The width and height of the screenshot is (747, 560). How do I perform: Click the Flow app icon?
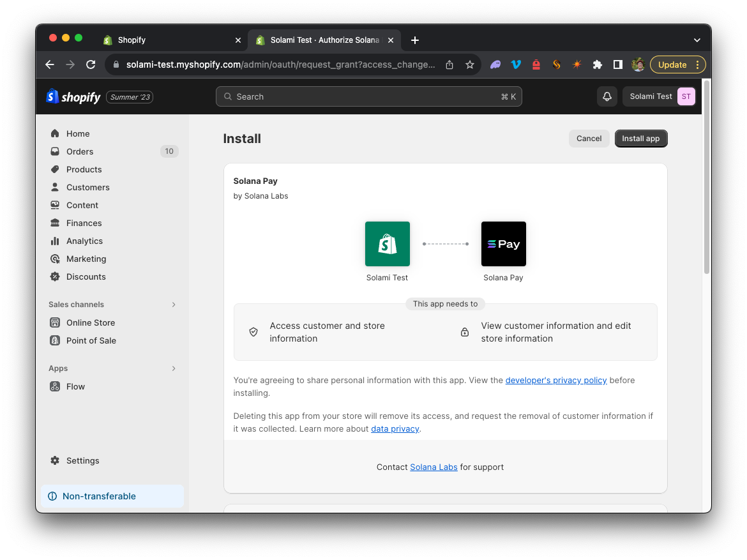click(55, 386)
